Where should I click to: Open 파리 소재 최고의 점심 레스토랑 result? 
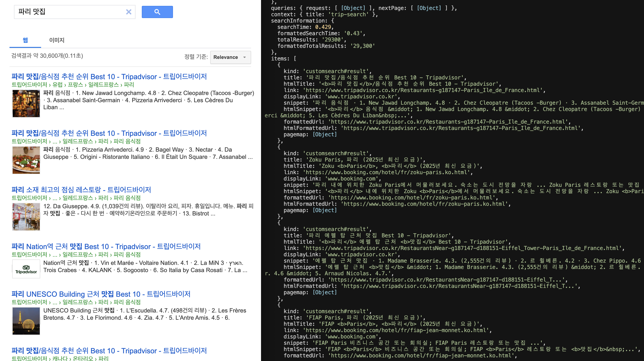[x=81, y=190]
